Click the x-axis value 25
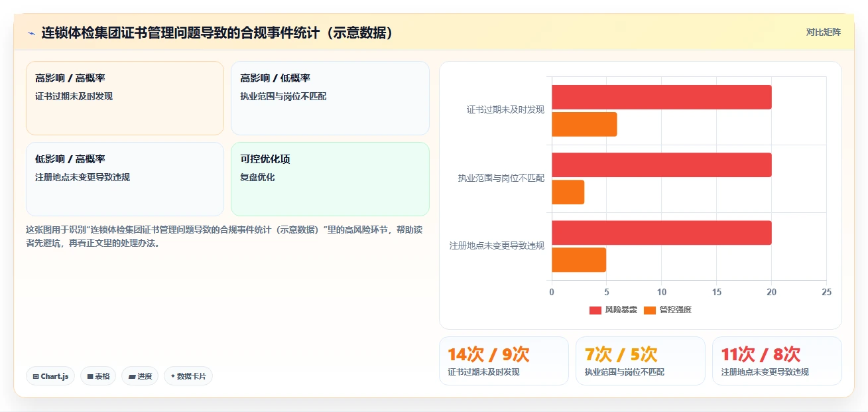 click(x=826, y=292)
